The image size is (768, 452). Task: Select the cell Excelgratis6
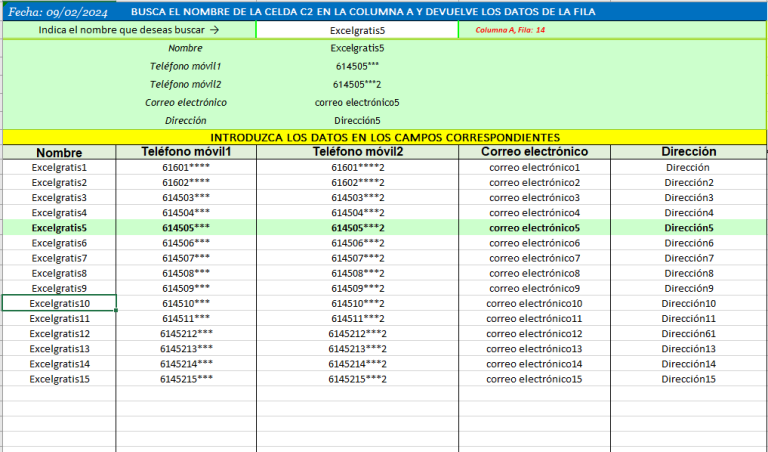[59, 243]
